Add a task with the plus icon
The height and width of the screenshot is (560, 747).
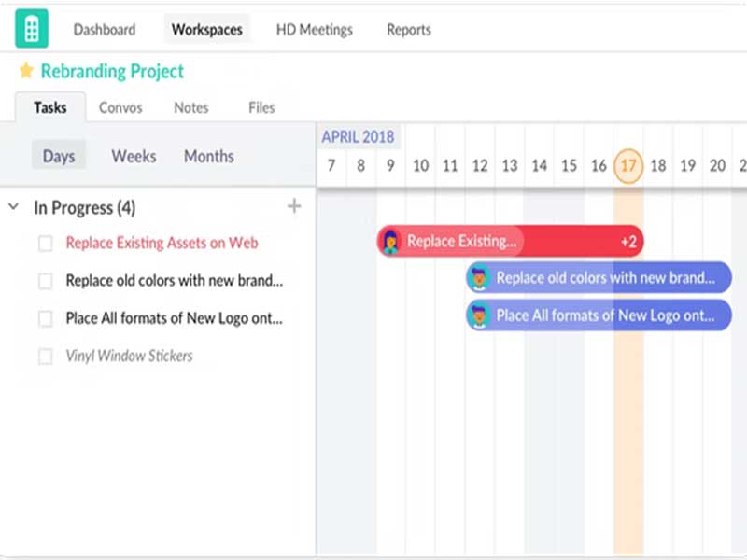[294, 206]
